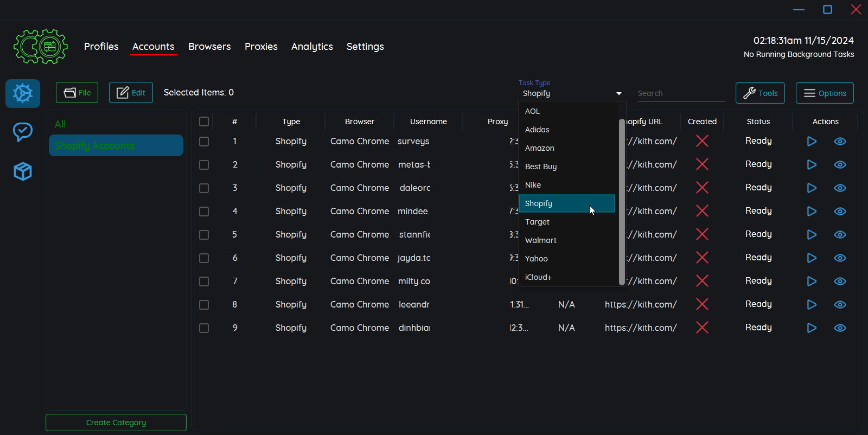Choose Walmart from the task type list
This screenshot has height=435, width=868.
(x=541, y=240)
